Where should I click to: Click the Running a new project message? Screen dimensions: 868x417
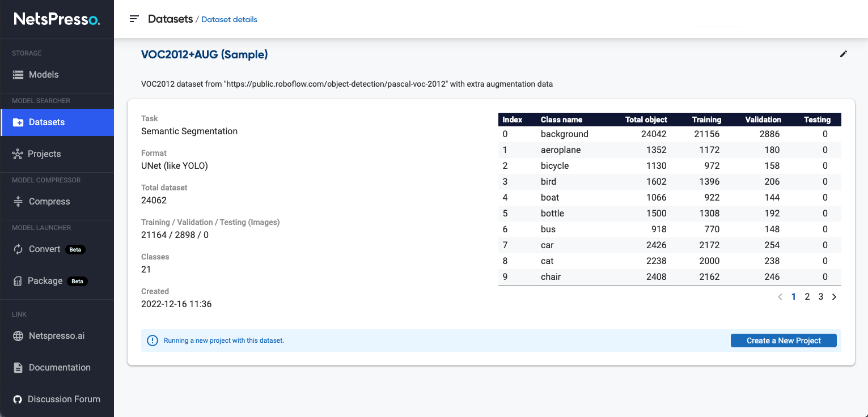(224, 341)
